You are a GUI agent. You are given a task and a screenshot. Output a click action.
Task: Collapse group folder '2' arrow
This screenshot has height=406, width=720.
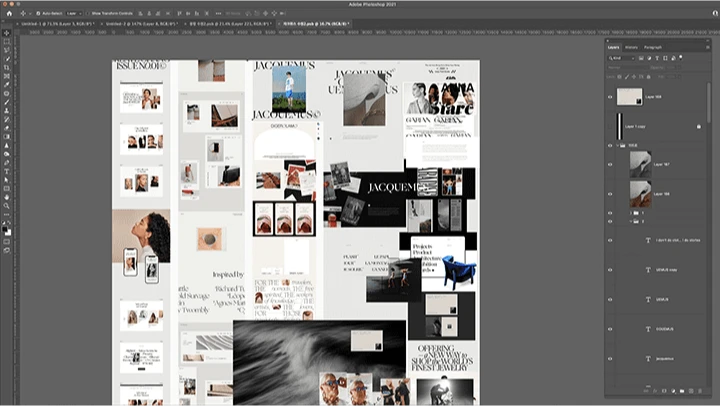[630, 221]
